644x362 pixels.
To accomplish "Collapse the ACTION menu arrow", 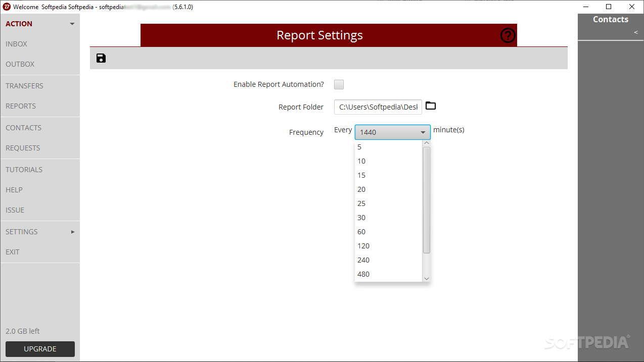I will [72, 24].
